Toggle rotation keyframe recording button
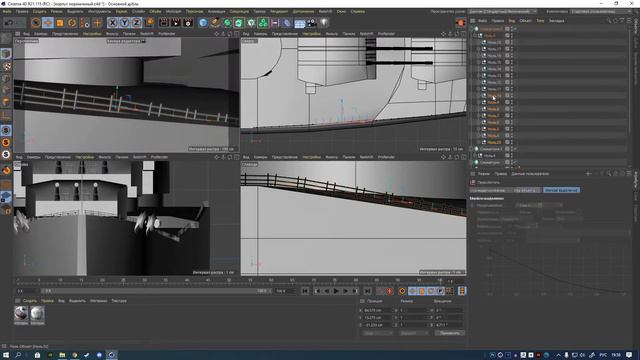Image resolution: width=640 pixels, height=360 pixels. [431, 291]
